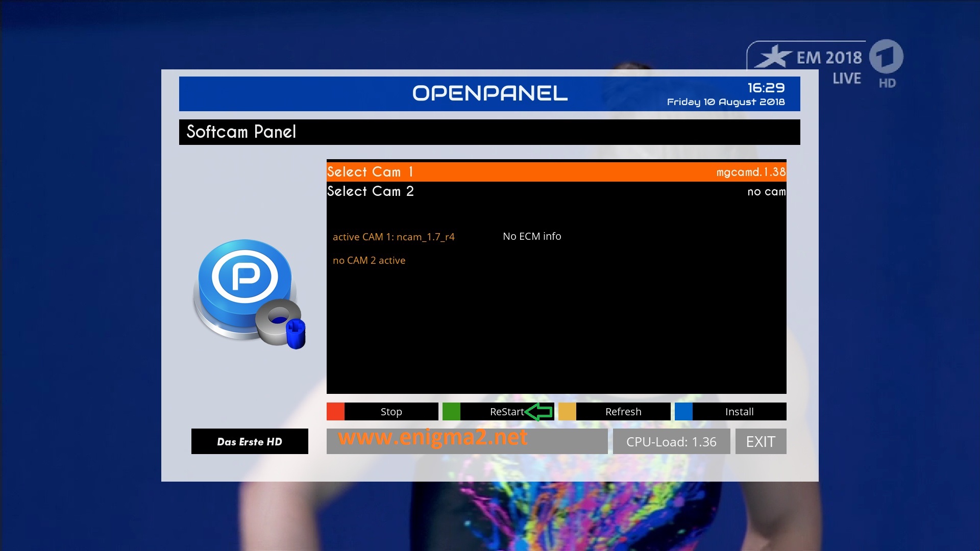
Task: Click the green arrow next to ReStart
Action: (x=539, y=412)
